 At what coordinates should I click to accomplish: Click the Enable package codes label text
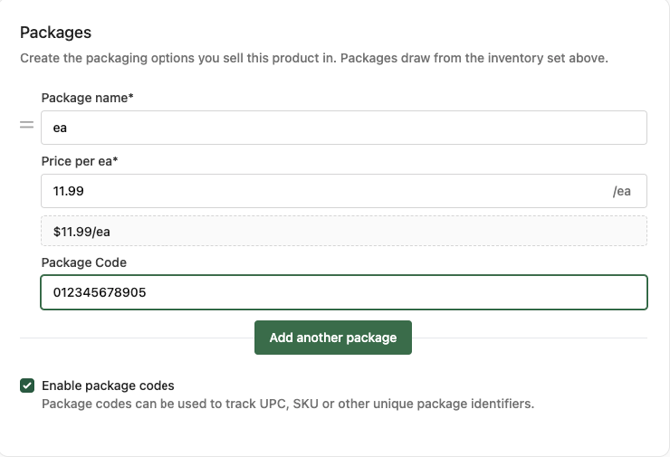108,386
